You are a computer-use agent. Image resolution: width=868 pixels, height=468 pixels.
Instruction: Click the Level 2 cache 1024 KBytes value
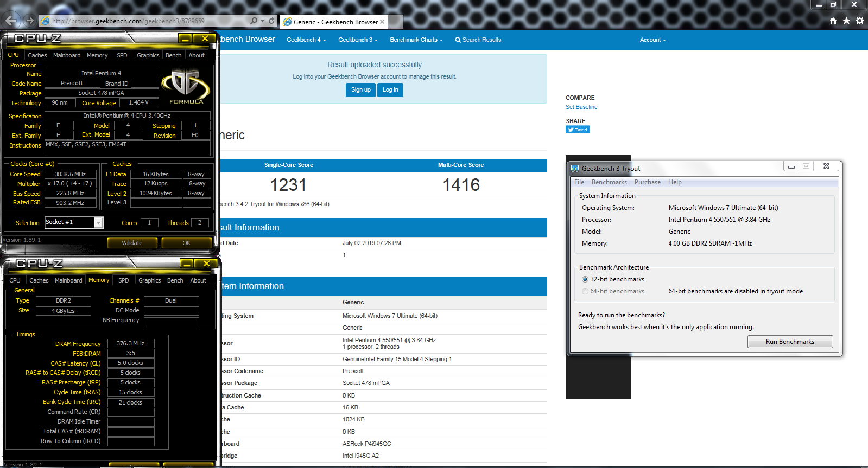[x=156, y=193]
